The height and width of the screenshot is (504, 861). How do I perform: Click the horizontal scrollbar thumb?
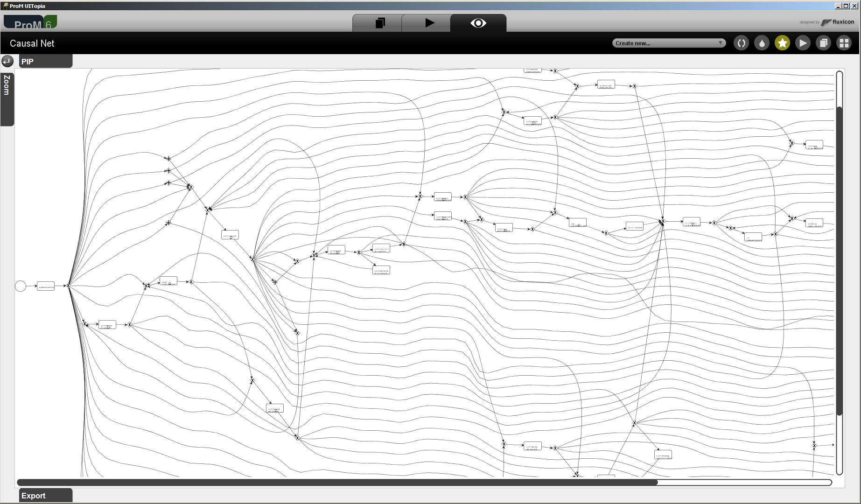click(x=337, y=482)
